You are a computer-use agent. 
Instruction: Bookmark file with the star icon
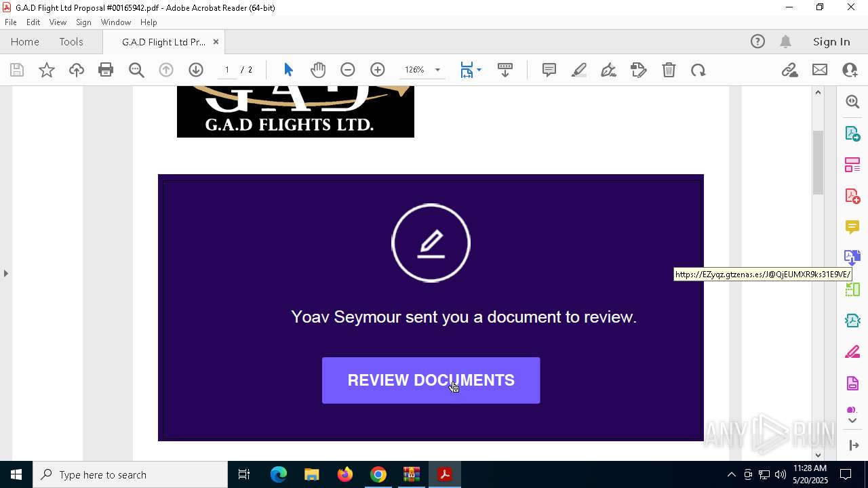pyautogui.click(x=47, y=70)
